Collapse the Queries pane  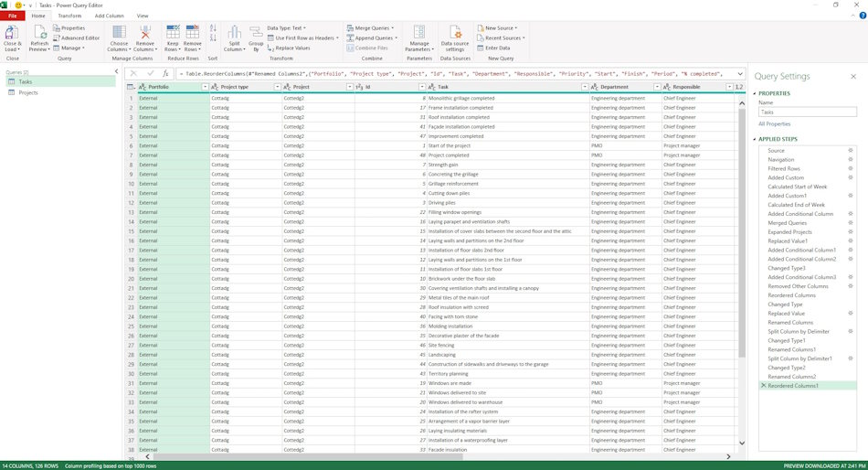116,71
